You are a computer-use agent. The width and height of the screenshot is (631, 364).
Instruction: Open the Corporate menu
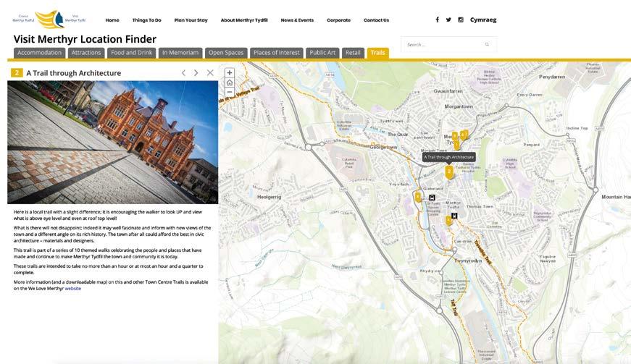(338, 20)
